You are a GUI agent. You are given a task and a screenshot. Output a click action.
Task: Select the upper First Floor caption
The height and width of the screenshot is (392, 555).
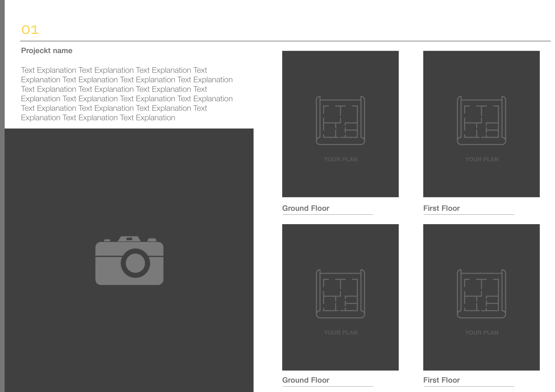click(x=441, y=208)
